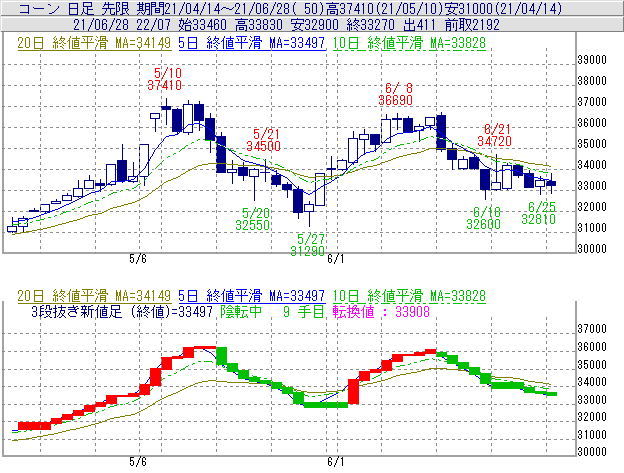This screenshot has width=624, height=473.
Task: Click the 5/21 34500 peak label
Action: tap(263, 140)
